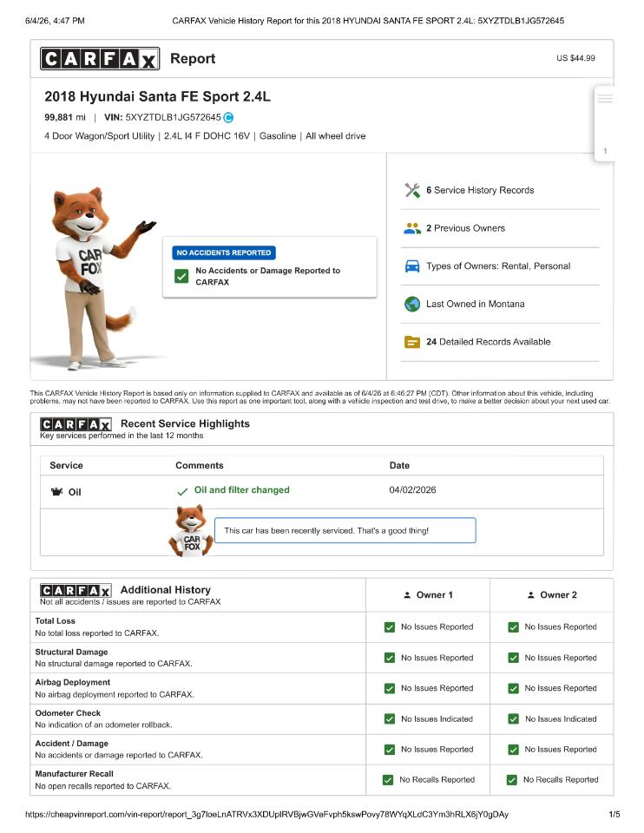Click Owner 1 Odometer Check checkmark

[390, 718]
